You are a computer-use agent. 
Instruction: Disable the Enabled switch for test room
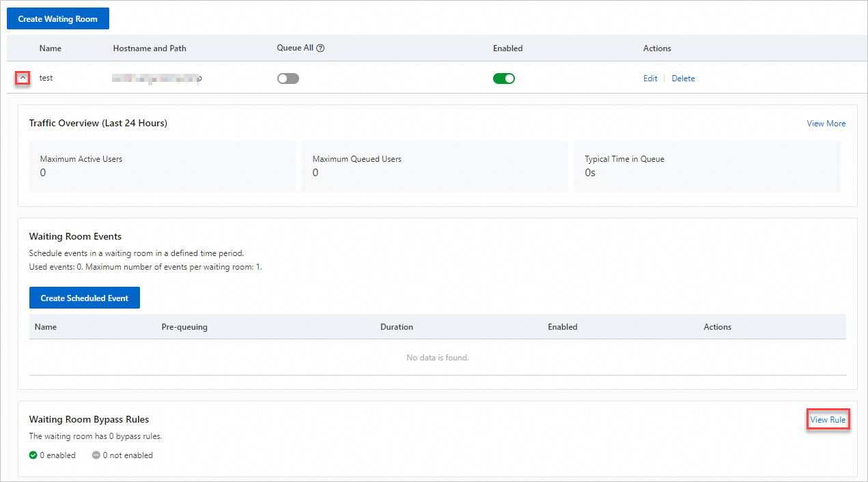pyautogui.click(x=504, y=79)
